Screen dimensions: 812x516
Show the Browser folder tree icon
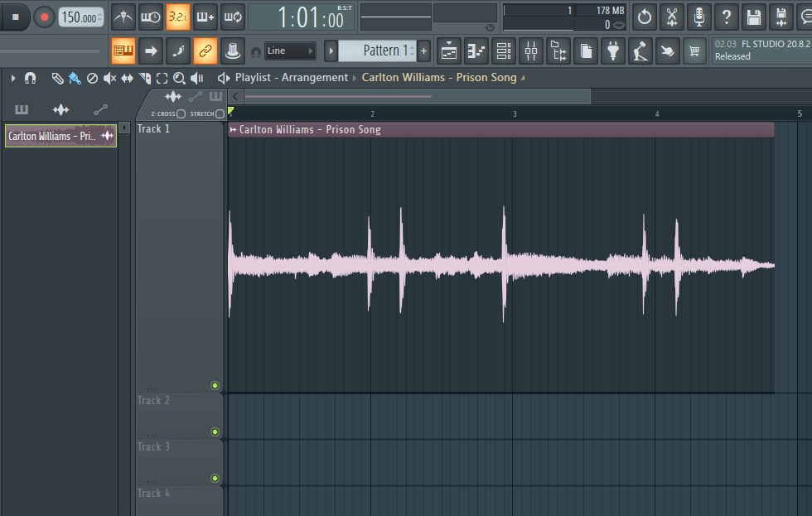click(558, 51)
